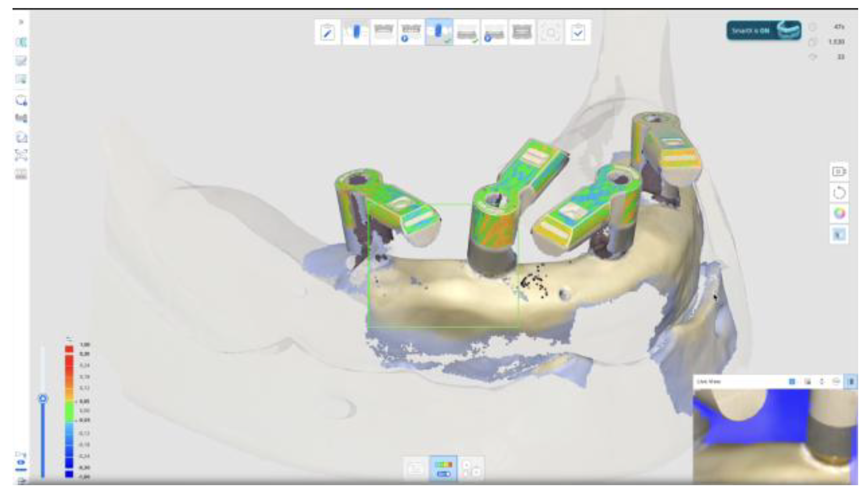The height and width of the screenshot is (495, 868).
Task: Toggle the SmartX is ON button
Action: click(763, 30)
